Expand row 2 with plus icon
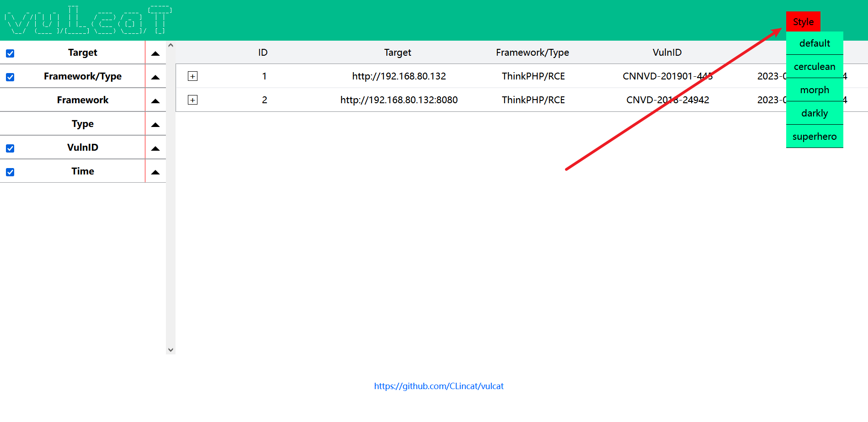868x422 pixels. tap(192, 100)
